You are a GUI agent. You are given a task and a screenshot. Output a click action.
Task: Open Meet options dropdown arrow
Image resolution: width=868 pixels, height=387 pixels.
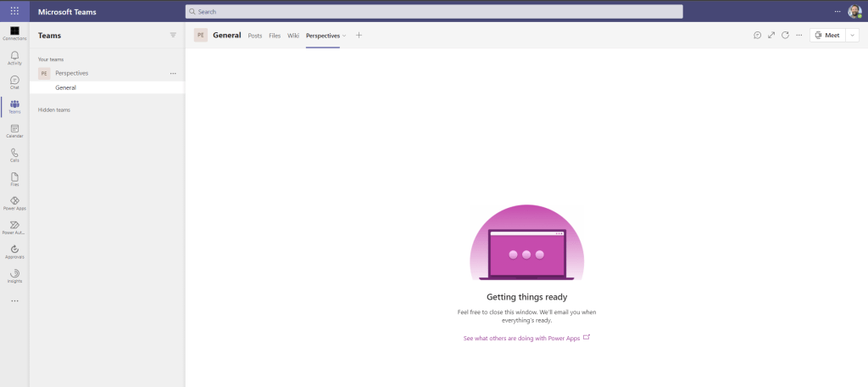click(852, 35)
